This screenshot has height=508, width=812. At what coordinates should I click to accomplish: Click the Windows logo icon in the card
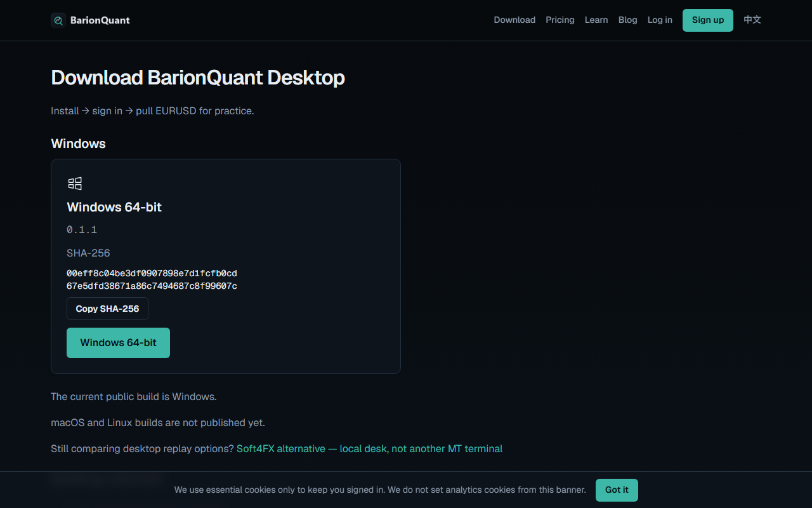pyautogui.click(x=75, y=184)
